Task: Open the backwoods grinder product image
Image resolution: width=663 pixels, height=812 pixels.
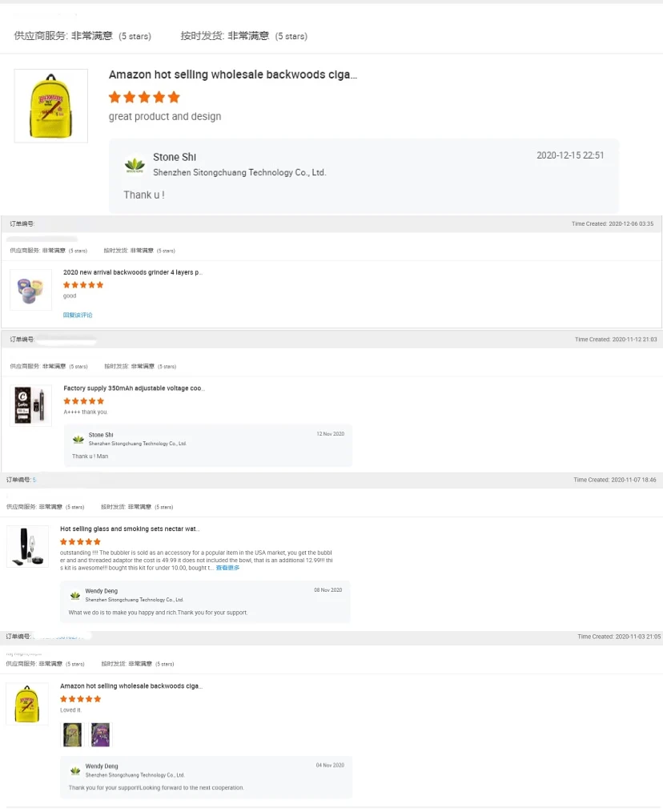Action: [x=31, y=290]
